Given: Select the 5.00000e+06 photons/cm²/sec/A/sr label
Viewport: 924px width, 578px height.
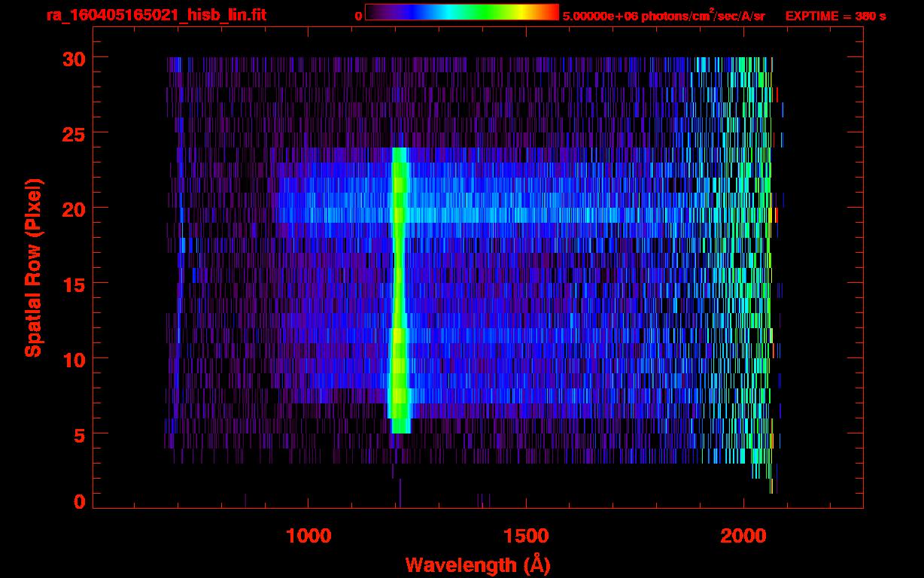Looking at the screenshot, I should click(x=664, y=15).
